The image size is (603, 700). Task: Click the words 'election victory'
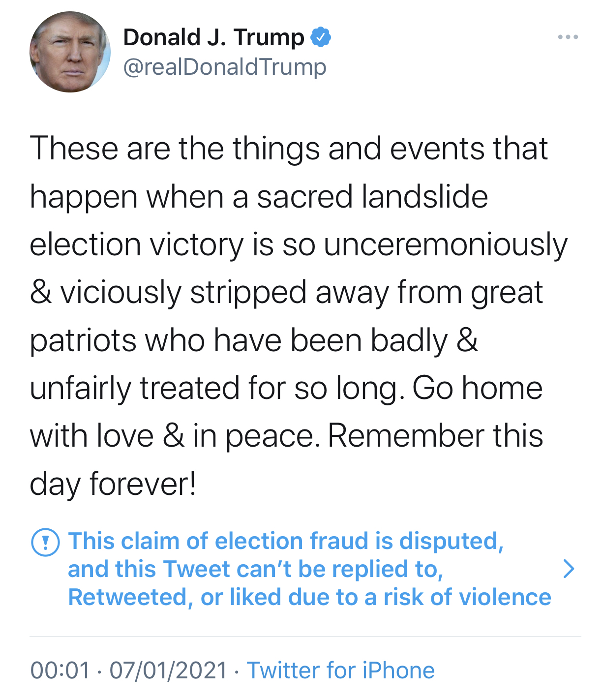(136, 244)
